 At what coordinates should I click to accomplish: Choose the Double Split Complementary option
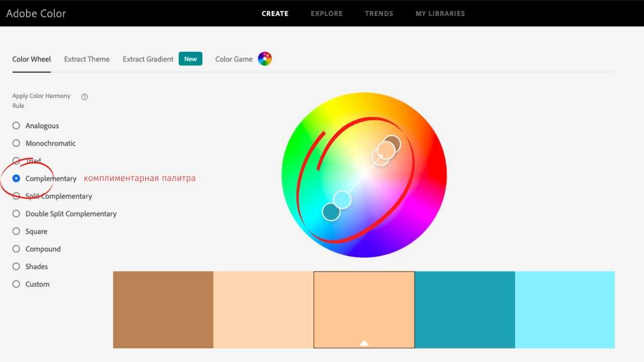click(x=16, y=214)
